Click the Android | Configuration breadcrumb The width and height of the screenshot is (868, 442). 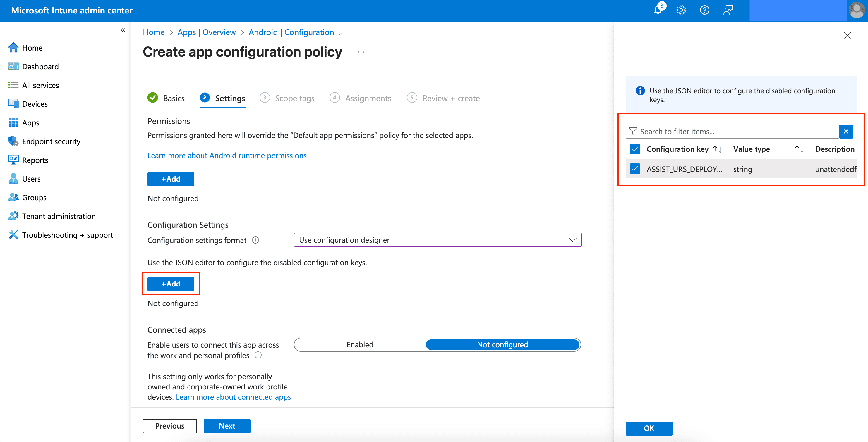click(291, 32)
